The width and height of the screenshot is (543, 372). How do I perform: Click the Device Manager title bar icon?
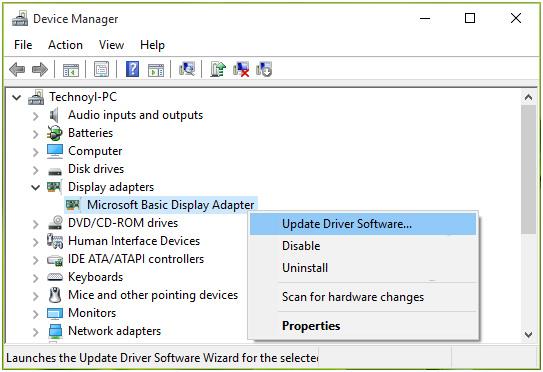point(20,19)
